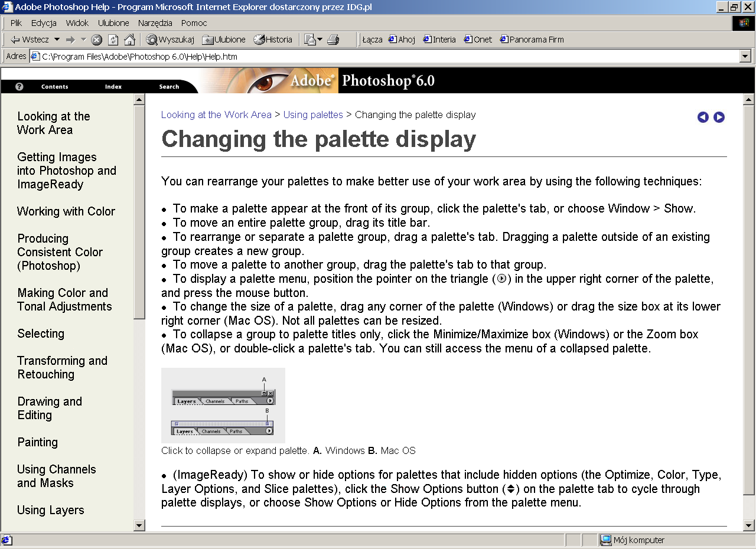Image resolution: width=756 pixels, height=549 pixels.
Task: Open the Pomoc menu
Action: pos(194,23)
